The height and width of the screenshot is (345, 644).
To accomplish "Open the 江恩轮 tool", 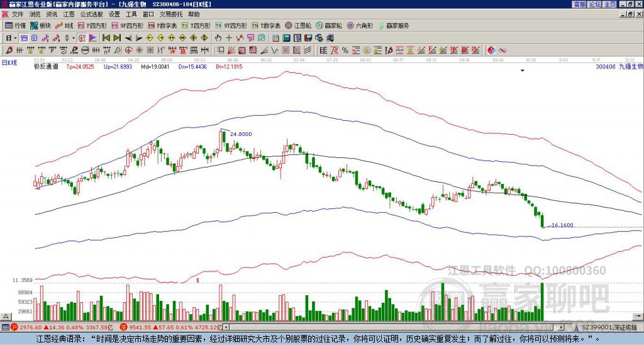I will pyautogui.click(x=298, y=25).
